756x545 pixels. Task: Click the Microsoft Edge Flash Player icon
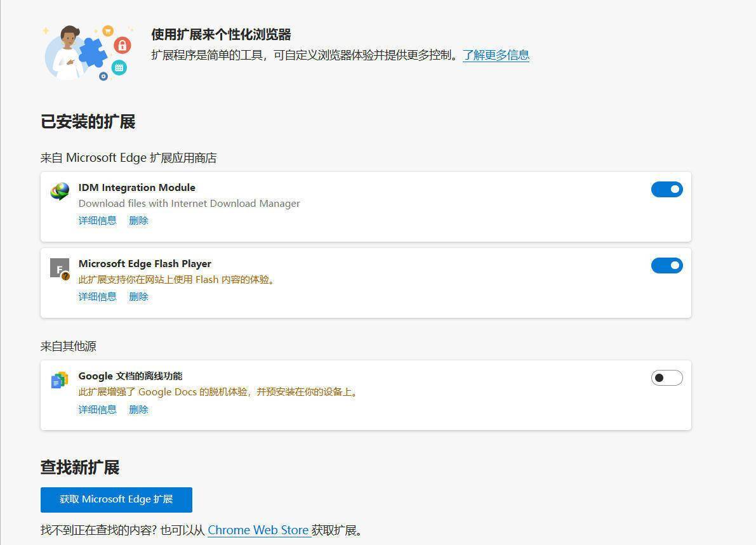60,269
